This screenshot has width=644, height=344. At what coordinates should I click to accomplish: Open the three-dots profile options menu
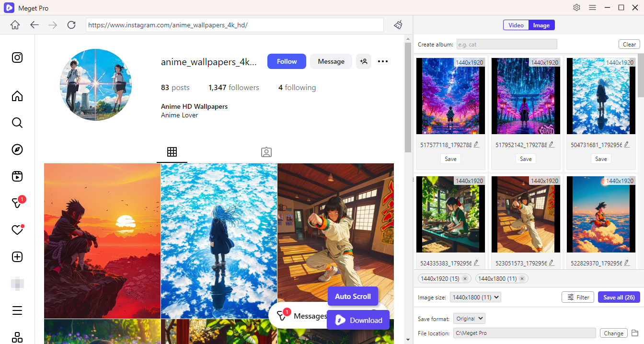383,61
